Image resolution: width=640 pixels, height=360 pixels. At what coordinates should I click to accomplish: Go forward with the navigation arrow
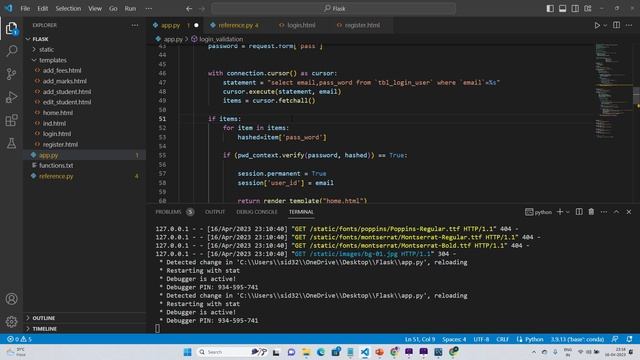click(x=202, y=9)
